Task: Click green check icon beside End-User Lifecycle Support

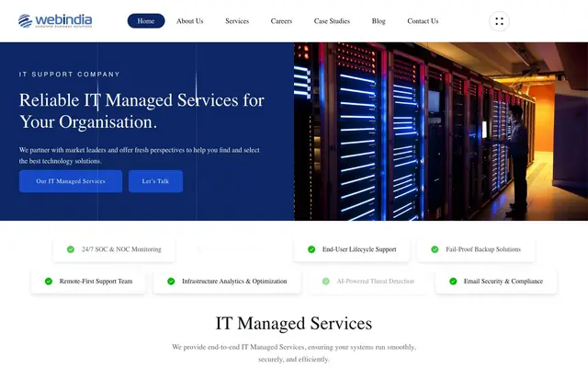Action: tap(311, 249)
